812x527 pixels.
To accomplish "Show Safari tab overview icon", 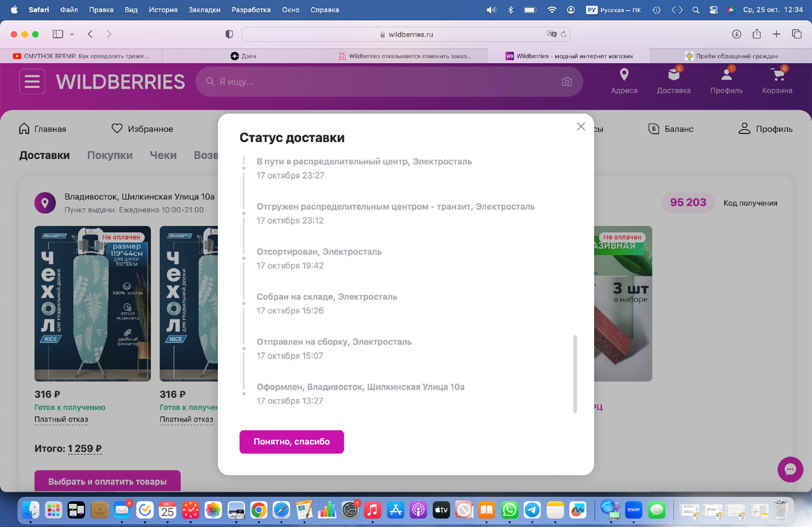I will point(796,34).
